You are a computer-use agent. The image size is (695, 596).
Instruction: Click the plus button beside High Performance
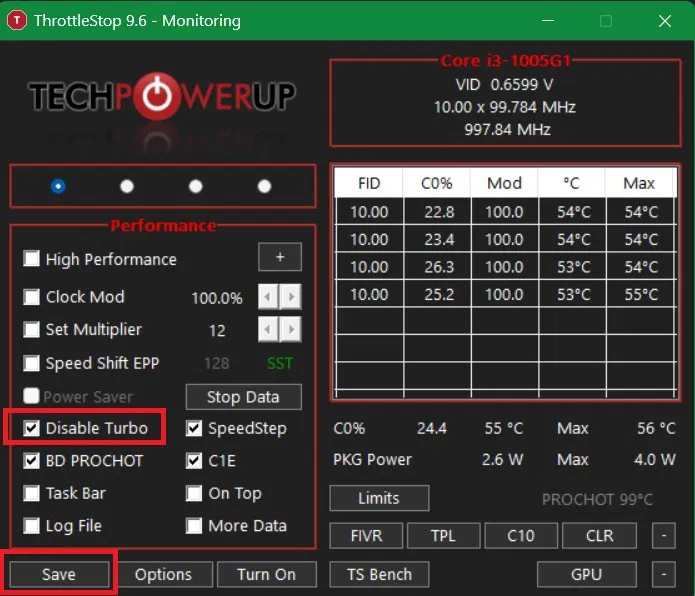pos(280,258)
